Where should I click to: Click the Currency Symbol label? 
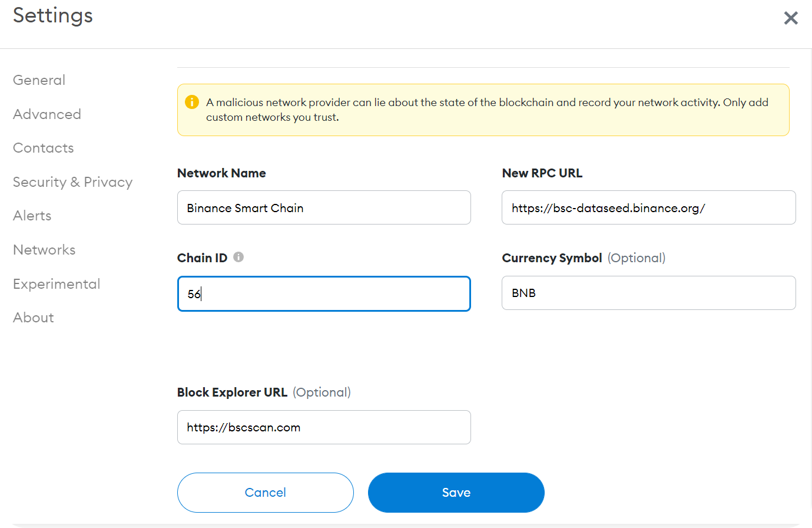point(552,258)
